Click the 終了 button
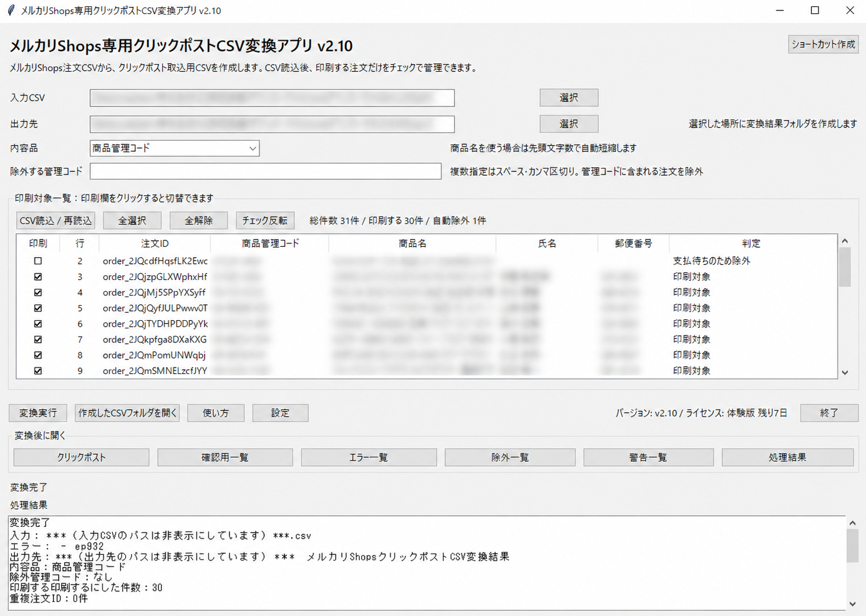This screenshot has width=866, height=616. [829, 413]
